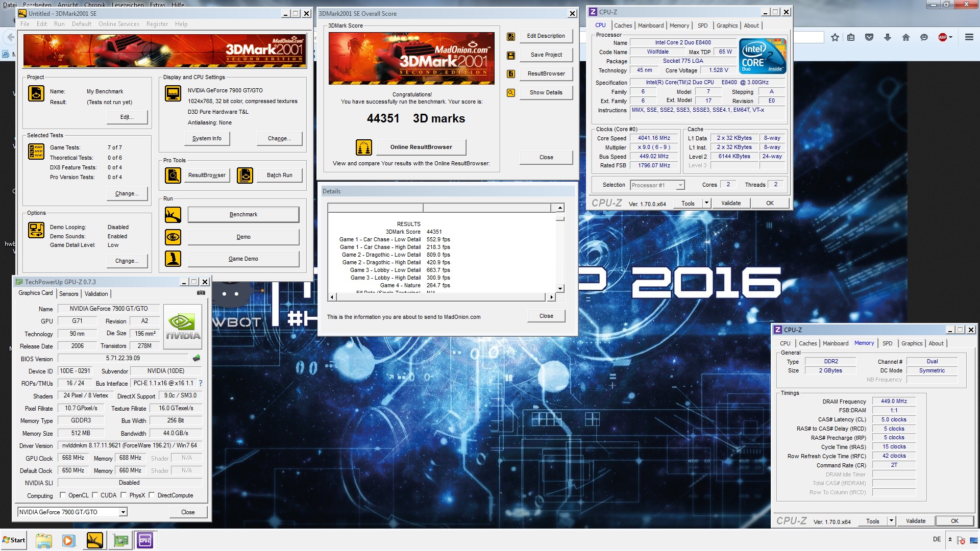The height and width of the screenshot is (551, 980).
Task: Switch to Caches tab in top CPU-Z
Action: pyautogui.click(x=623, y=26)
